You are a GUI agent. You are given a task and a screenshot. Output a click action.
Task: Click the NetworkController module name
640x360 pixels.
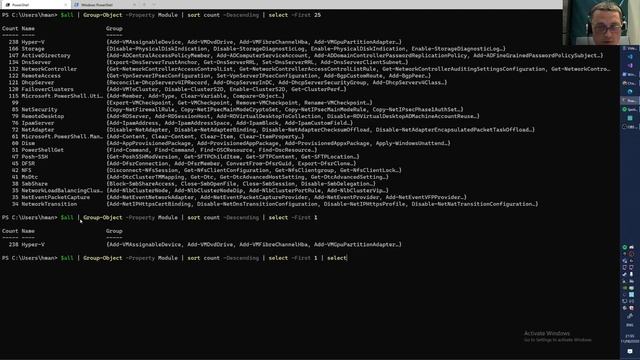(49, 69)
